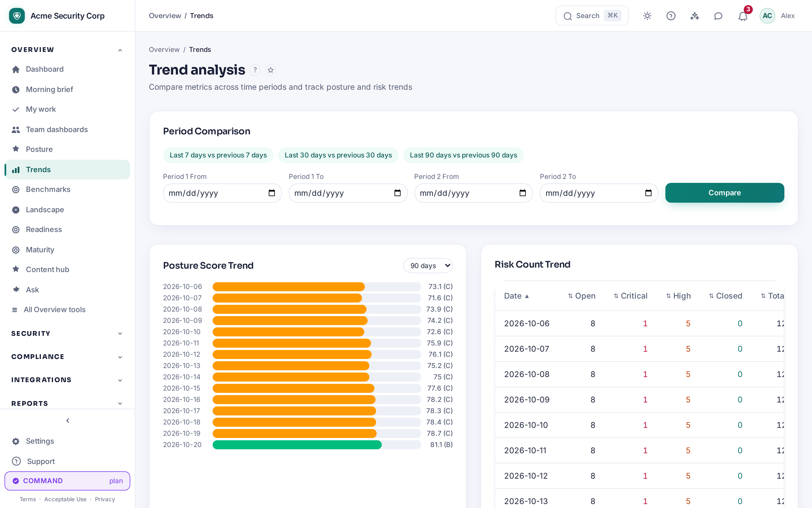Sort risk table by Critical column

point(630,296)
